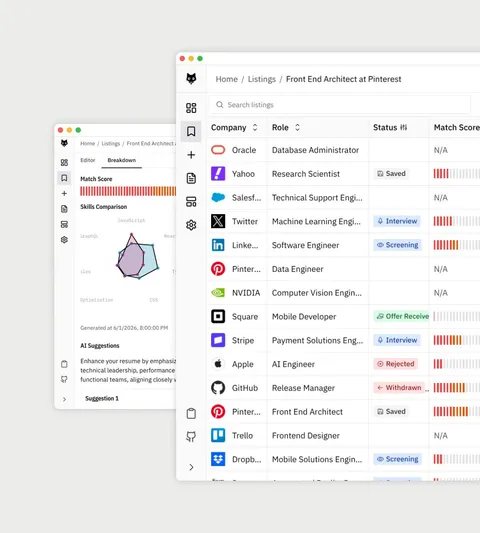Click match score bar for Research Scientist
The height and width of the screenshot is (533, 480).
pos(457,174)
